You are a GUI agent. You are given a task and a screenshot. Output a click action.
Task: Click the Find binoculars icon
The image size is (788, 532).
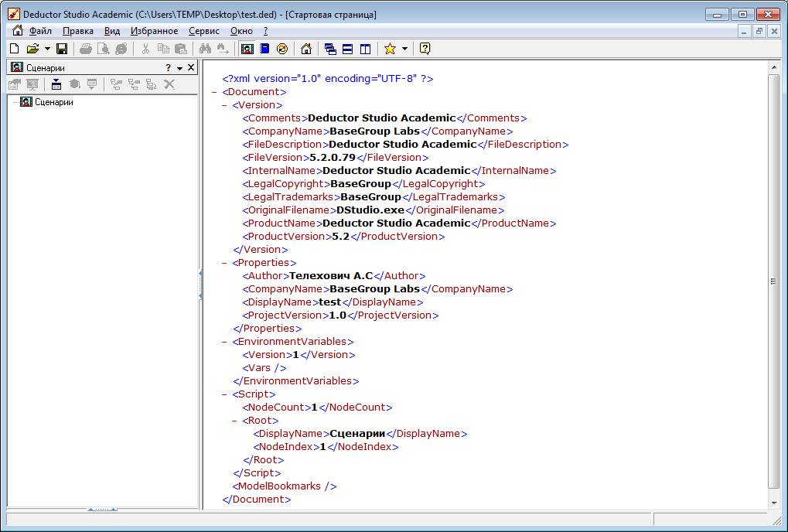(205, 49)
